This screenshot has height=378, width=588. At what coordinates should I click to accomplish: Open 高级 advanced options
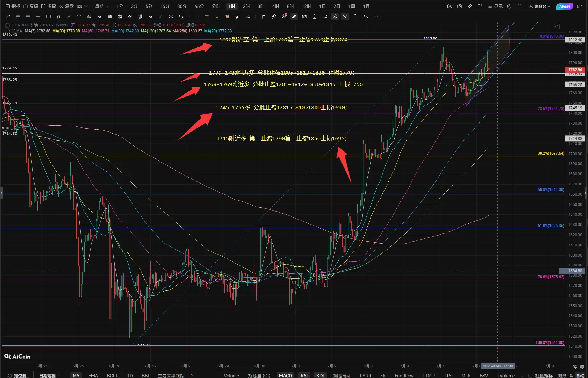(31, 6)
